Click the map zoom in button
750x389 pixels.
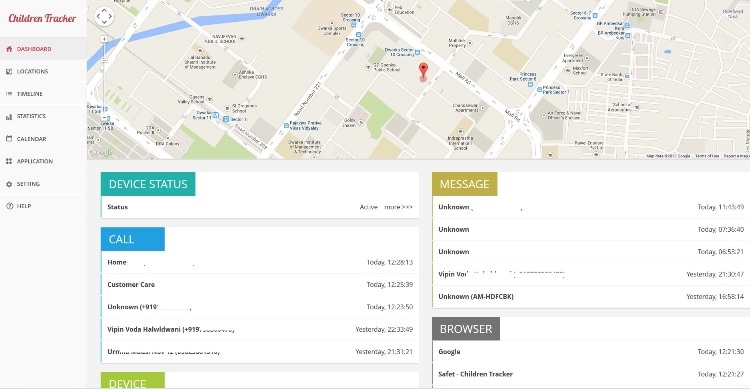[x=104, y=39]
